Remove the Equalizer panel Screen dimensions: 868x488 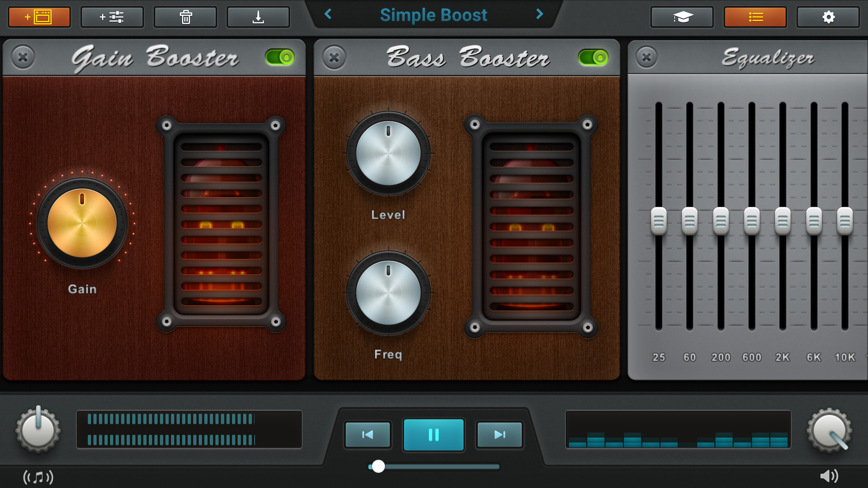(646, 57)
